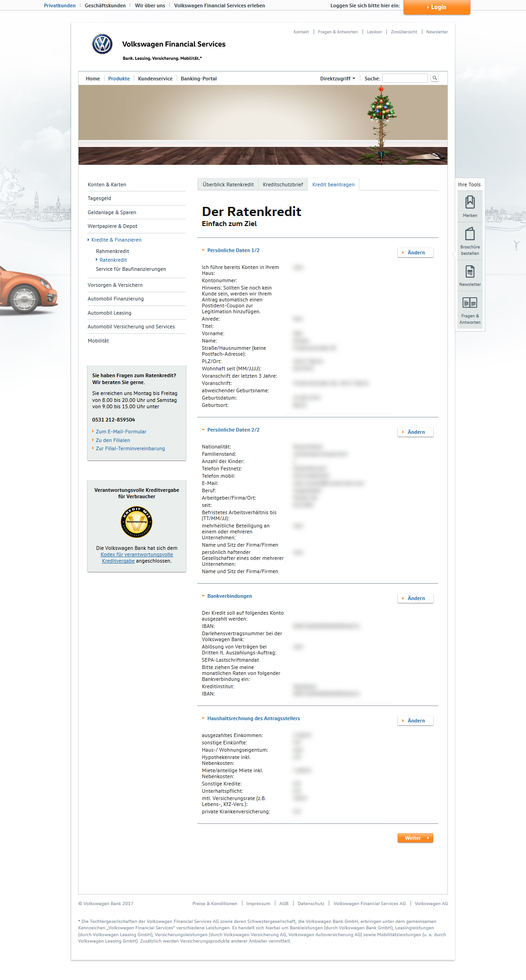Screen dimensions: 526x980
Task: Click the Newsletter header link
Action: pyautogui.click(x=437, y=32)
